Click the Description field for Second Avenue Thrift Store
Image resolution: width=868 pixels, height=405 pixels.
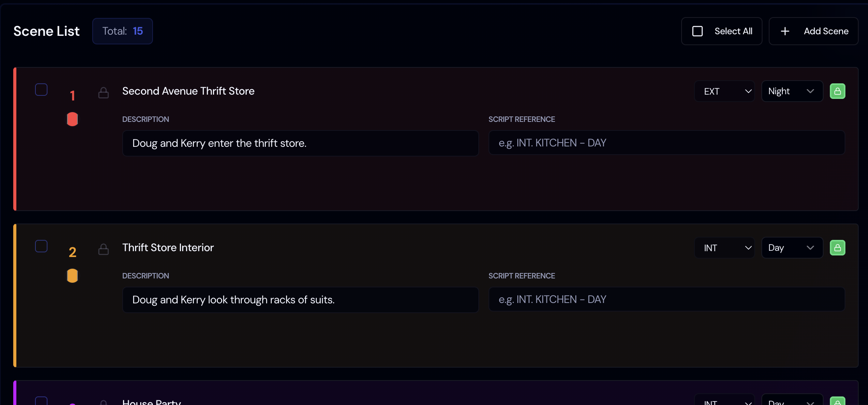(300, 143)
